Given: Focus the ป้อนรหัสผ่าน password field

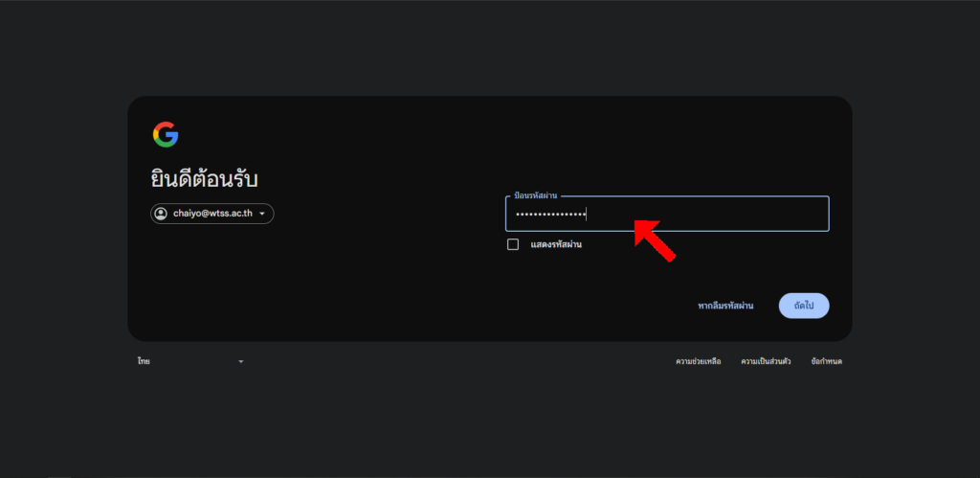Looking at the screenshot, I should [667, 214].
